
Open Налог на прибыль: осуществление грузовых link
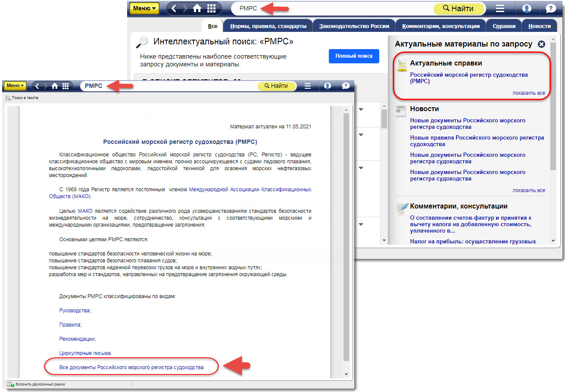click(x=473, y=241)
